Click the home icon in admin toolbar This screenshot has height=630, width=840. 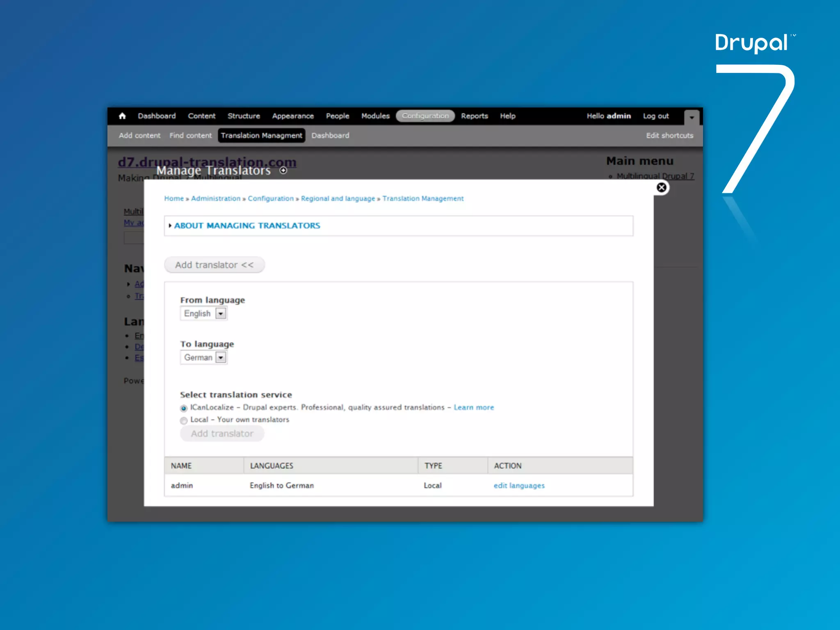(x=122, y=116)
